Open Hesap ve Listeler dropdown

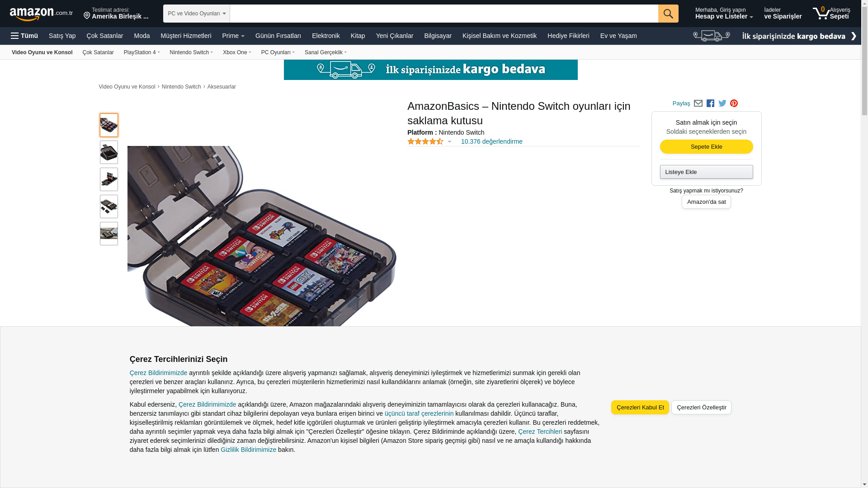pos(724,13)
